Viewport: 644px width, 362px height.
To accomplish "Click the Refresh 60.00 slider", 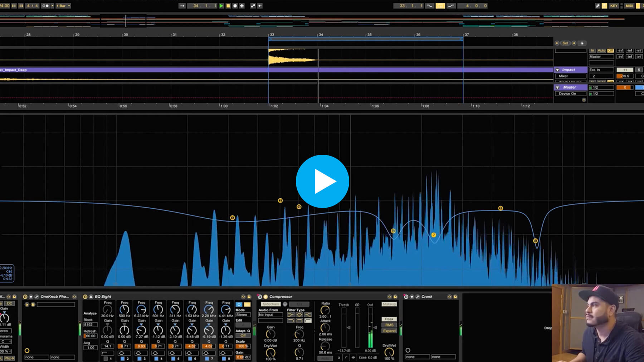I will (x=90, y=336).
